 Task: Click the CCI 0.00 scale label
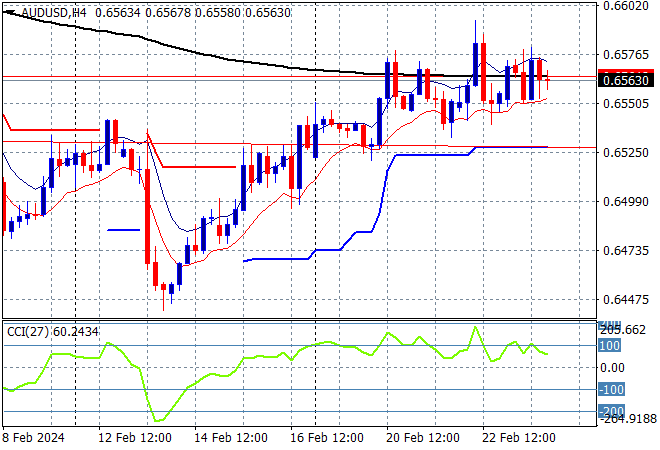coord(612,368)
